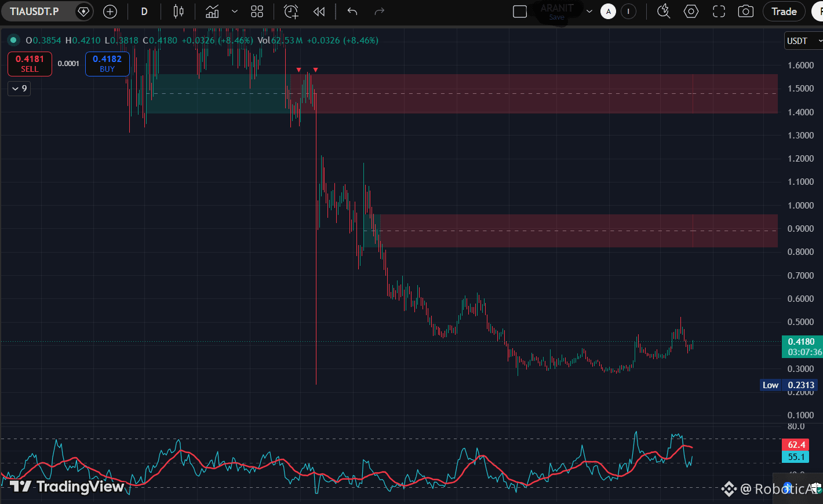
Task: Toggle the green symbol status dot in the legend
Action: [x=13, y=41]
